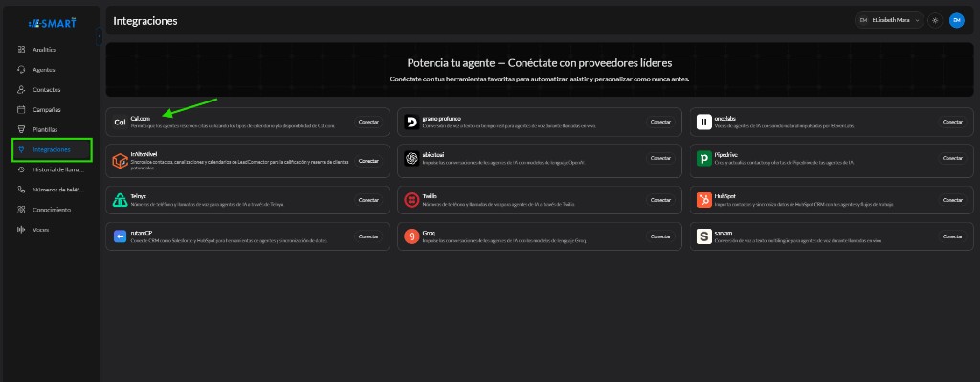
Task: Click the green Telnyx logo icon
Action: coord(120,200)
